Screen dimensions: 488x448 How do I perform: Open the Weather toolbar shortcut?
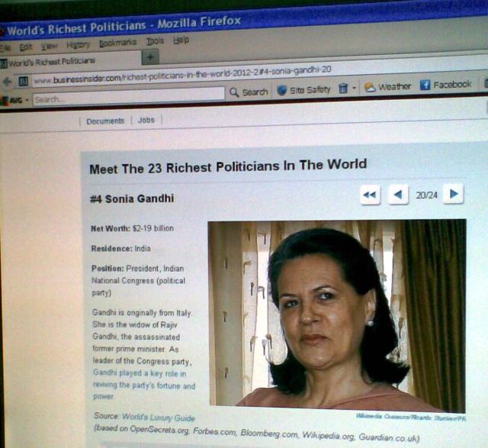pyautogui.click(x=387, y=87)
